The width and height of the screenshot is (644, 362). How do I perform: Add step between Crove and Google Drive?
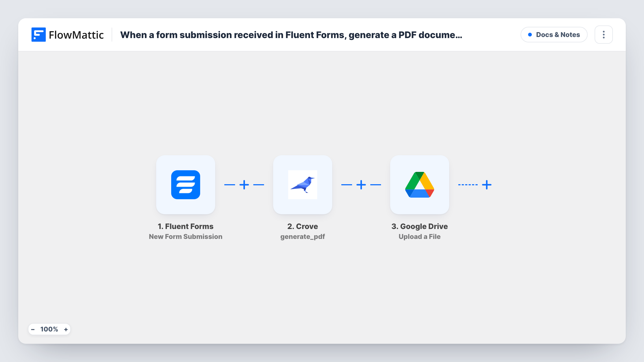click(x=361, y=185)
